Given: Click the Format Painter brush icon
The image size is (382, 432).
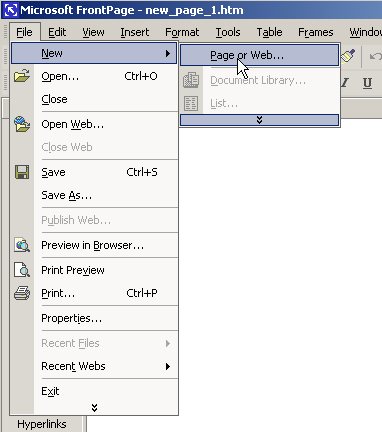Looking at the screenshot, I should [348, 55].
